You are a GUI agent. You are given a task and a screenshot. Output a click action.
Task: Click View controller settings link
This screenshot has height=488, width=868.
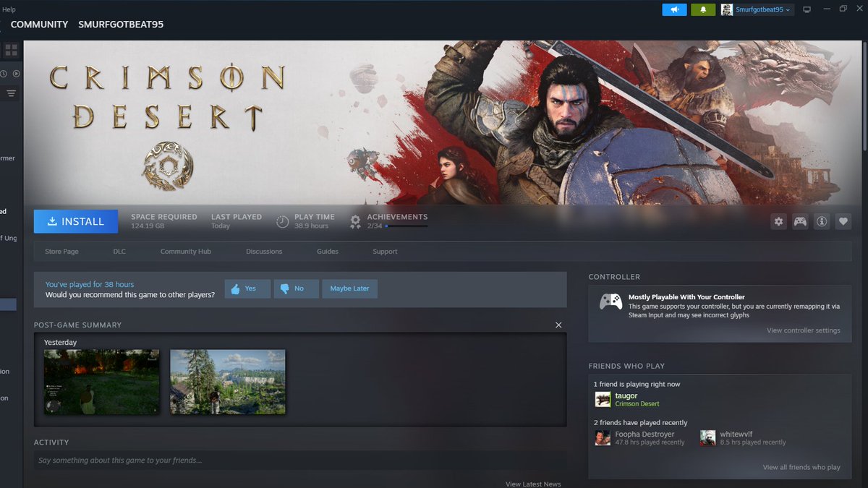[804, 330]
